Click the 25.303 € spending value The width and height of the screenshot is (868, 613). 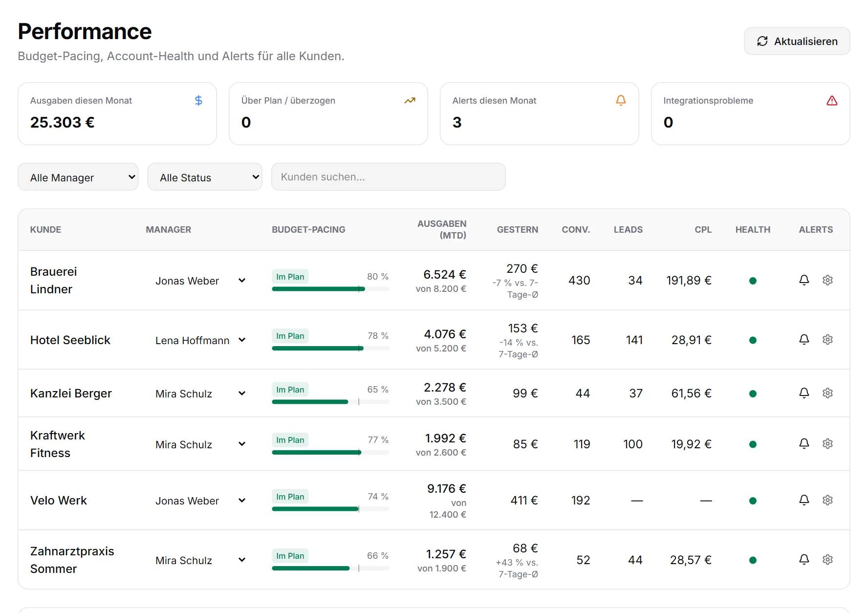63,122
